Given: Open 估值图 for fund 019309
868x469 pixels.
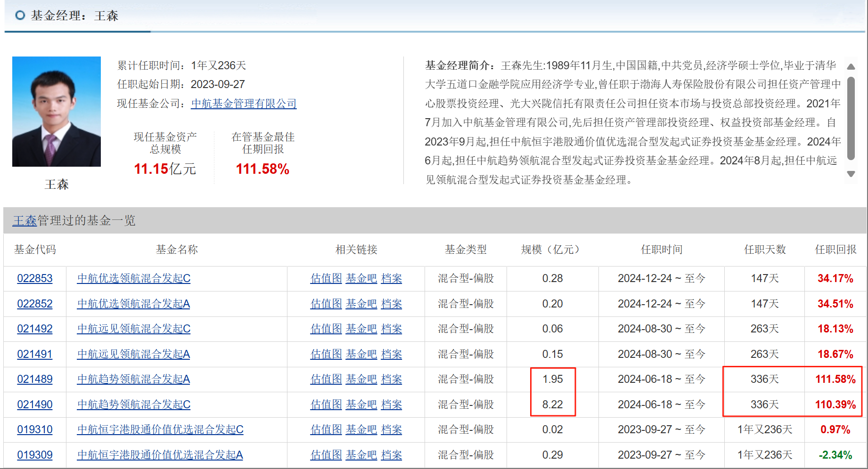Looking at the screenshot, I should click(326, 455).
